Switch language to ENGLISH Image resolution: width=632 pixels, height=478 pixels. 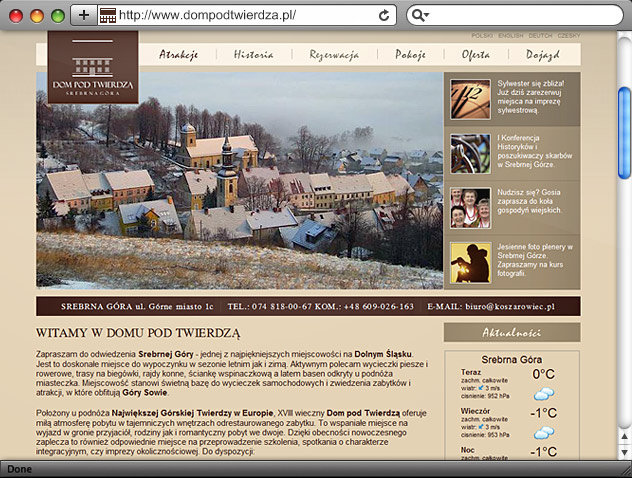click(511, 35)
